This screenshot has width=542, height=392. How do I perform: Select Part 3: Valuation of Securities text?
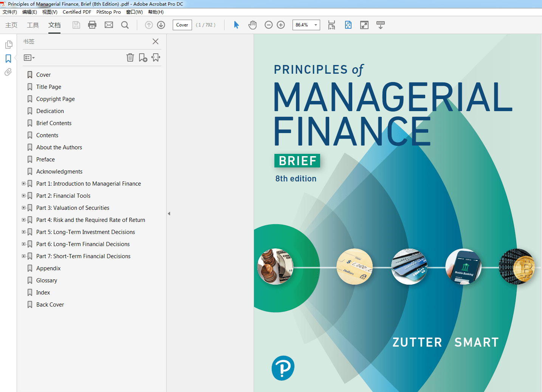[x=73, y=208]
